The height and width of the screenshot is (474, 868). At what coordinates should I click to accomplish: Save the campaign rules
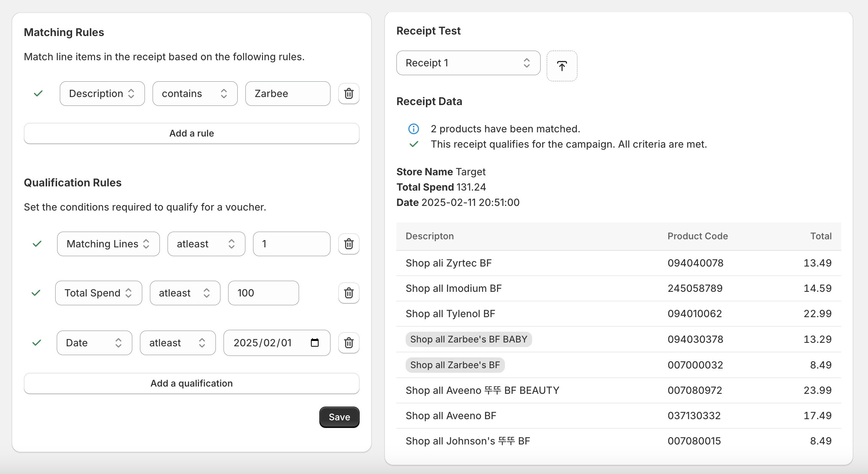[x=339, y=417]
